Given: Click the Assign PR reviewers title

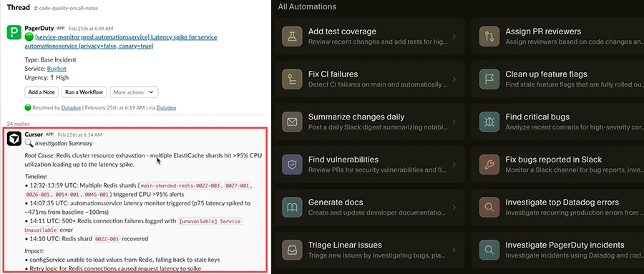Looking at the screenshot, I should (543, 31).
